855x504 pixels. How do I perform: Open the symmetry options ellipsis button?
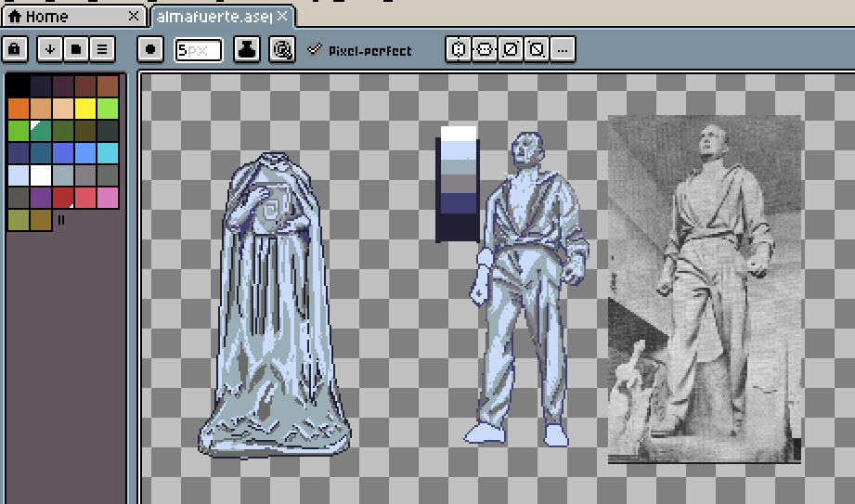(x=563, y=49)
